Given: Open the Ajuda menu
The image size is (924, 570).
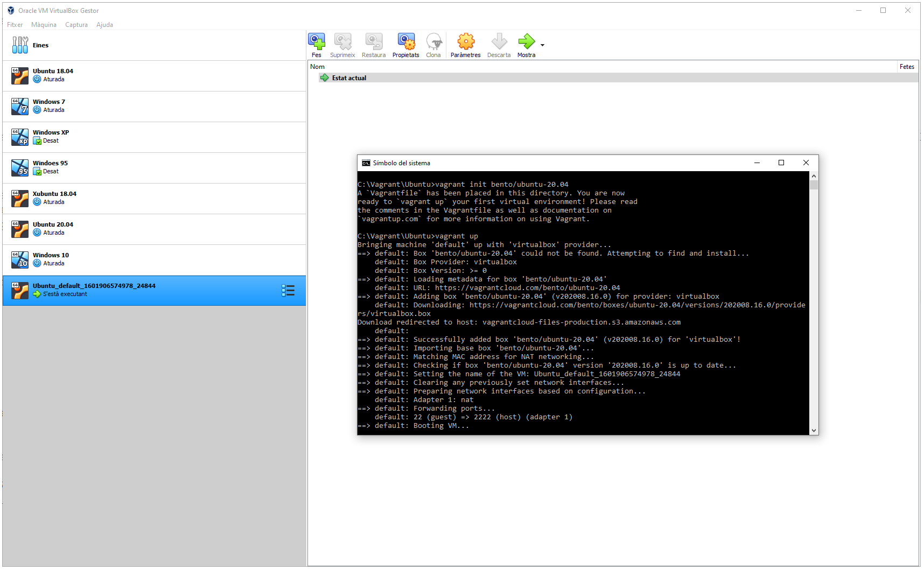Looking at the screenshot, I should tap(104, 25).
